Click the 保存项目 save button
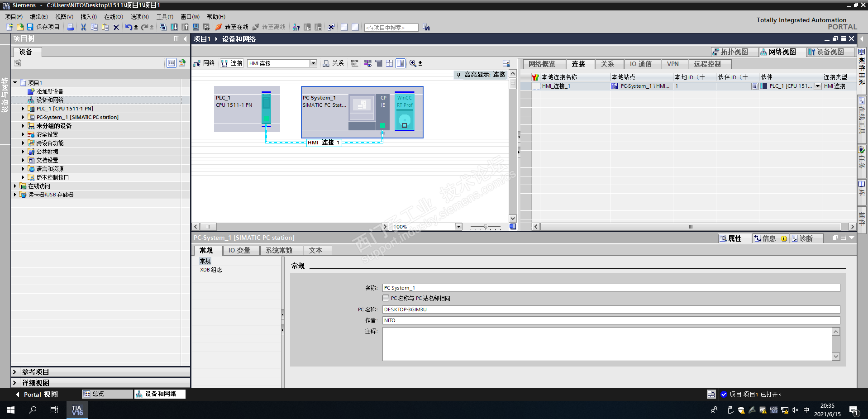 (43, 27)
